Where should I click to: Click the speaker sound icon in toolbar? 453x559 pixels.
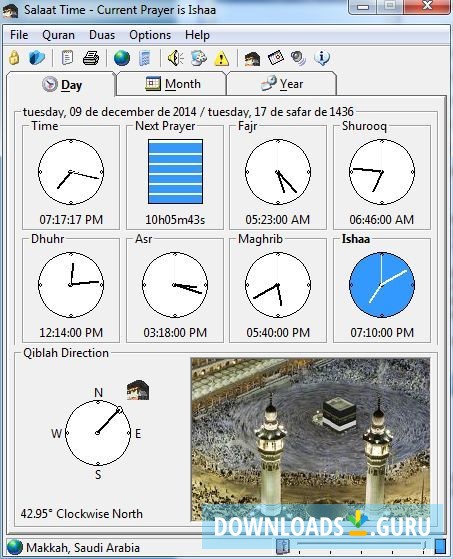[x=175, y=58]
